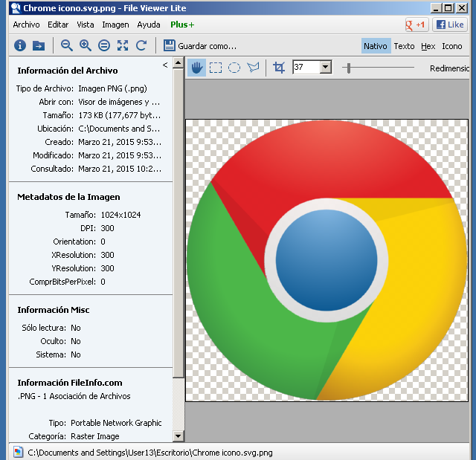Minimize the File Viewer Lite window

coord(436,8)
